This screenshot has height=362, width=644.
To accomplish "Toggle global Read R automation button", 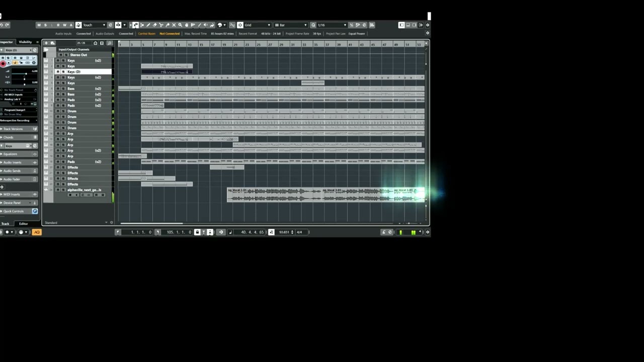I will point(58,25).
